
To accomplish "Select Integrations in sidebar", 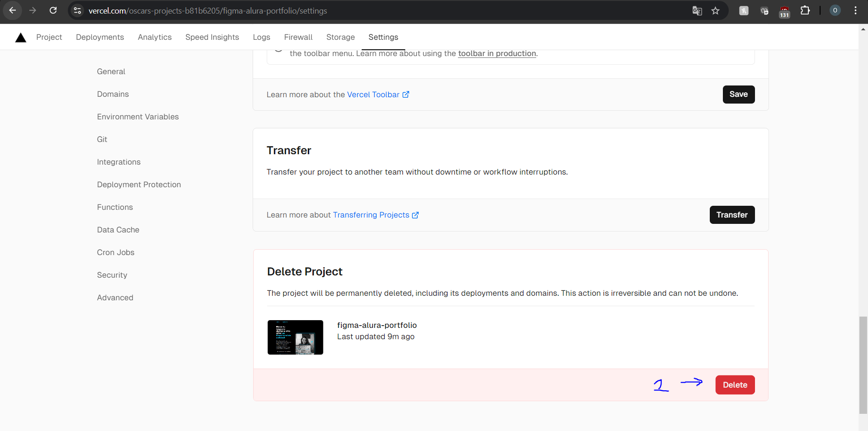I will (x=119, y=162).
